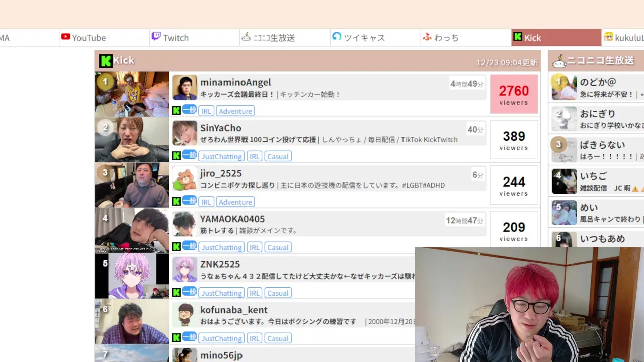Click SinYaCho profile avatar
The height and width of the screenshot is (362, 644).
point(185,133)
